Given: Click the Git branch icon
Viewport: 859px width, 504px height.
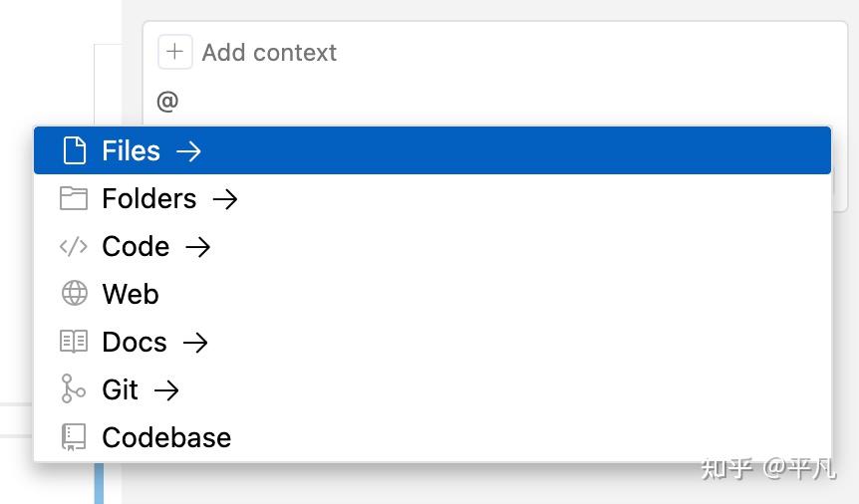Looking at the screenshot, I should [74, 389].
